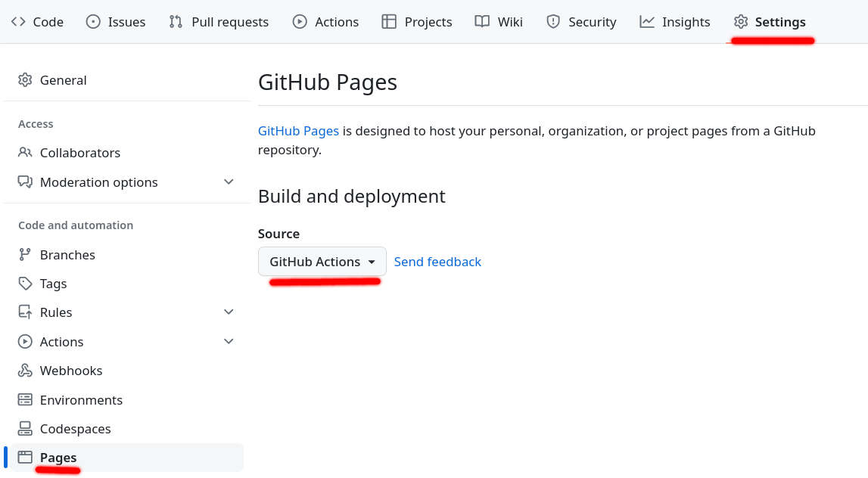This screenshot has width=868, height=478.
Task: Click the play icon beside sidebar Actions
Action: click(25, 341)
